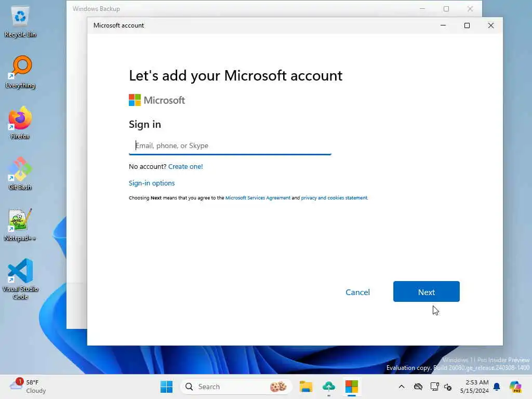Select the Notepad++ desktop shortcut
This screenshot has height=399, width=532.
20,224
